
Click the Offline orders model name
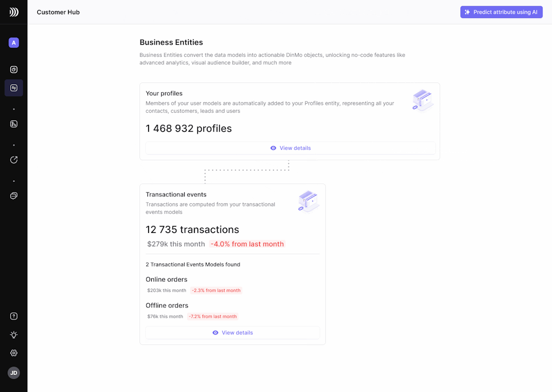click(x=167, y=305)
